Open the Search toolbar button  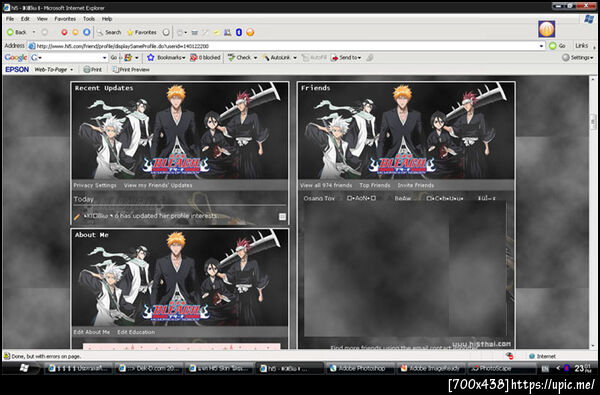(109, 32)
